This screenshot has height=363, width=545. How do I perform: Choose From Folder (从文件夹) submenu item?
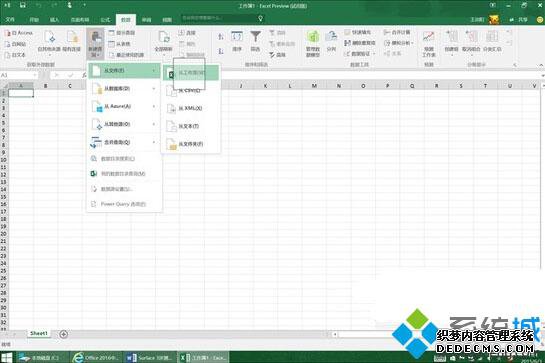(191, 144)
